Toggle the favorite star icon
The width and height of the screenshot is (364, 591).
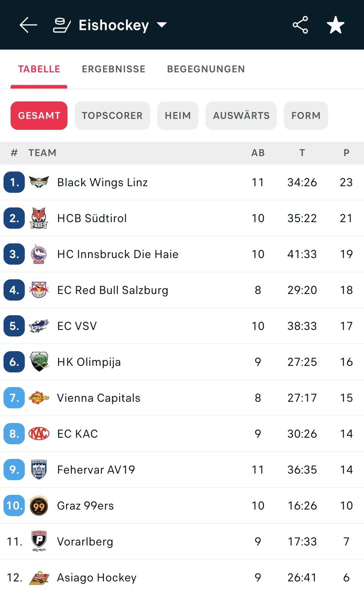pyautogui.click(x=335, y=25)
